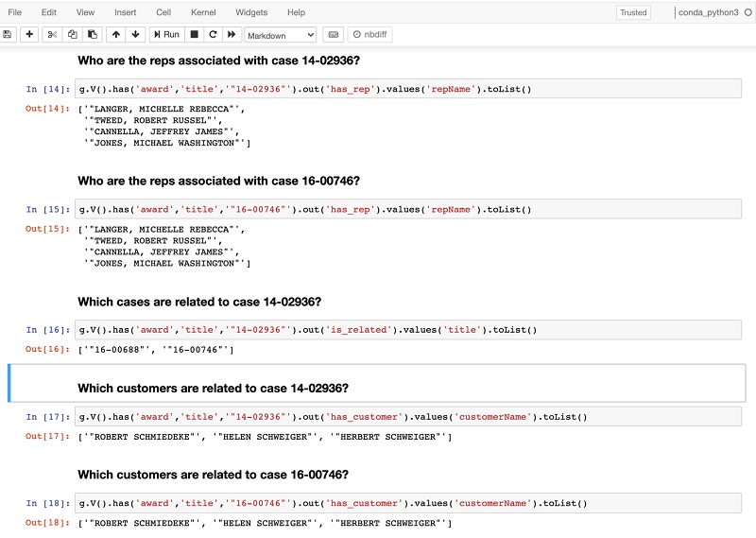756x538 pixels.
Task: Click into code cell In [15]
Action: (x=408, y=209)
